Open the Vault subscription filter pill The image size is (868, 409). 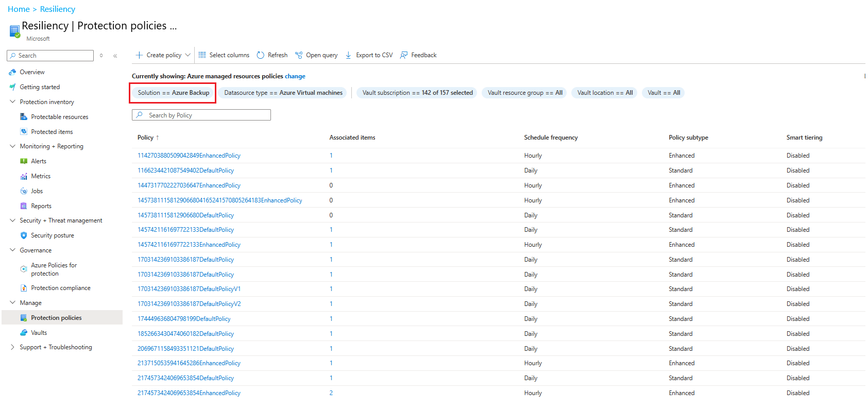click(x=417, y=93)
